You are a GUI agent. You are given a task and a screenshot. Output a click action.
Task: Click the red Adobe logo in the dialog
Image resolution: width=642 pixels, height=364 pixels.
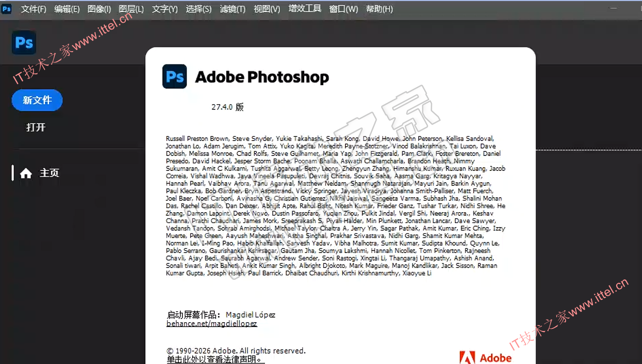(x=467, y=358)
